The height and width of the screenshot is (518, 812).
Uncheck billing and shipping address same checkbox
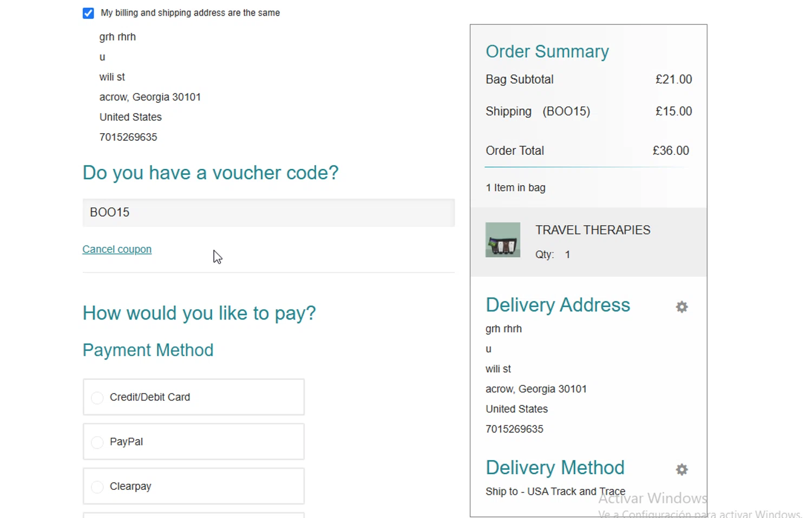click(x=88, y=13)
